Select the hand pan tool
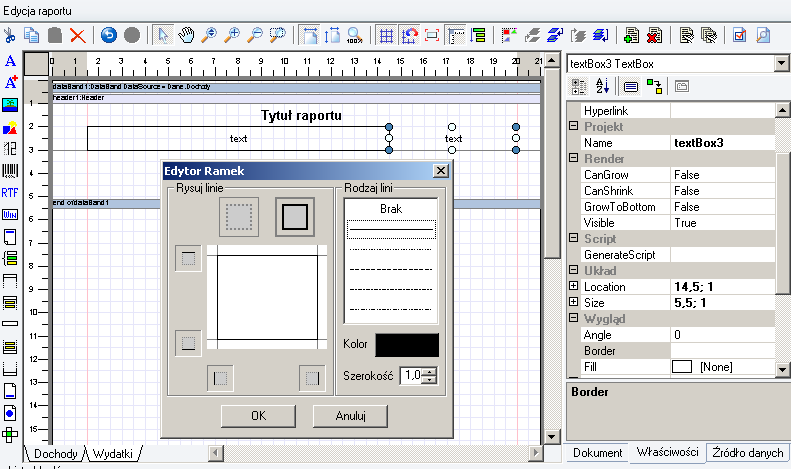The width and height of the screenshot is (791, 469). click(186, 35)
